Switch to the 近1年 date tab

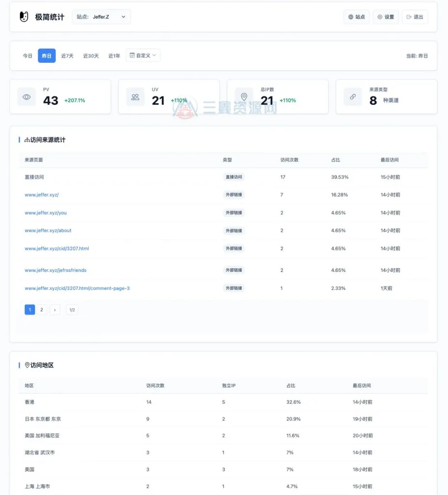[x=114, y=56]
